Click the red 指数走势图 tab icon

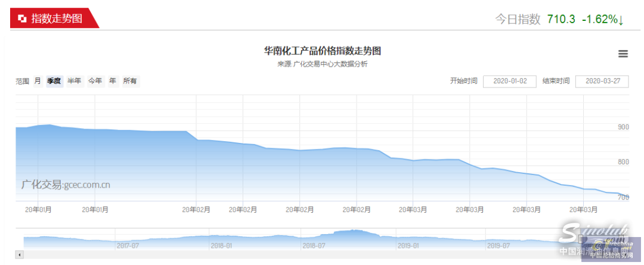[22, 18]
